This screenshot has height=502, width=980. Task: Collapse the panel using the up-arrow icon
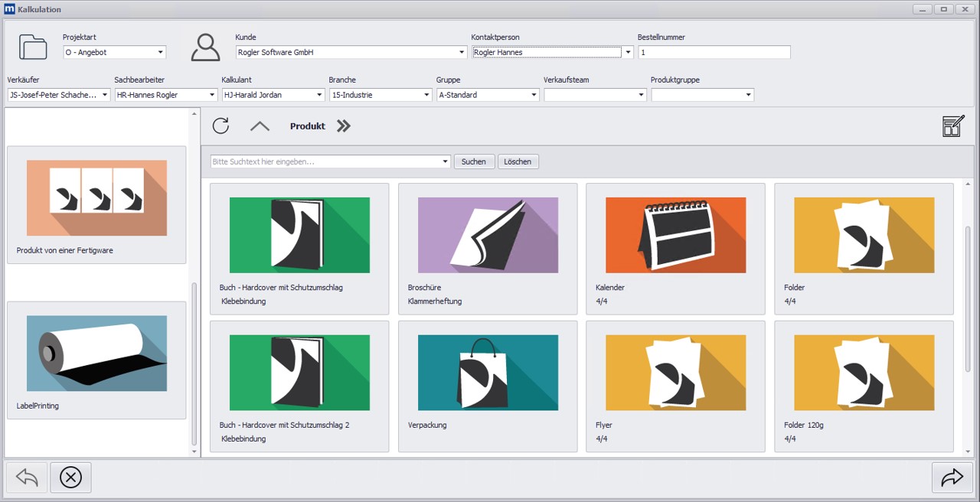click(260, 127)
